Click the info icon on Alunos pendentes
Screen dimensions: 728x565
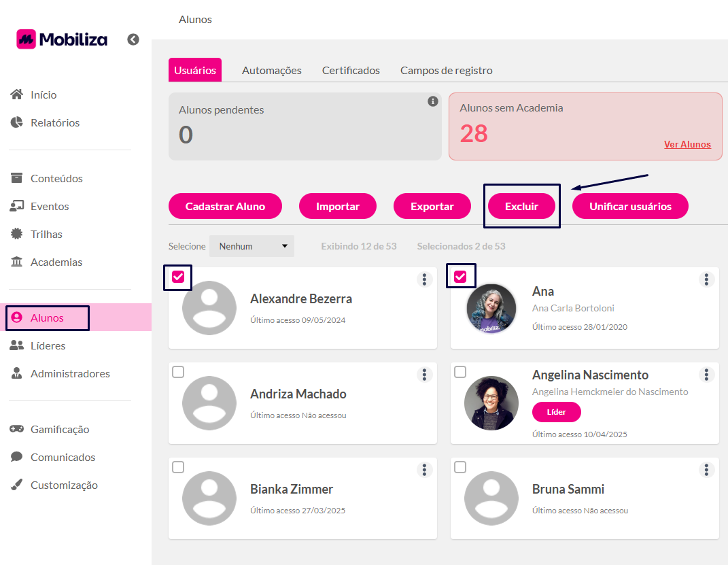pos(432,101)
